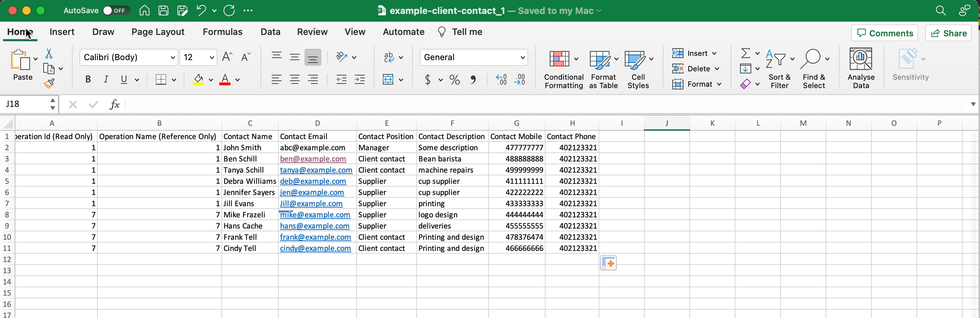Click the Increase Font Size icon
The width and height of the screenshot is (980, 318).
[x=227, y=57]
